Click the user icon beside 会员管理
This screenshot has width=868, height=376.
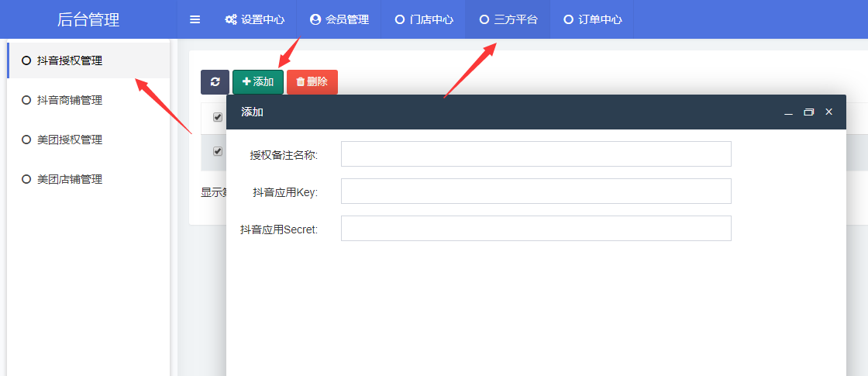click(x=315, y=19)
